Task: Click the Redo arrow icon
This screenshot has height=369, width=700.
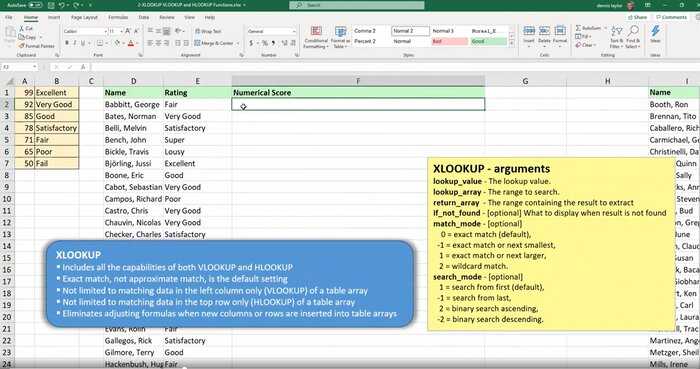Action: (76, 5)
